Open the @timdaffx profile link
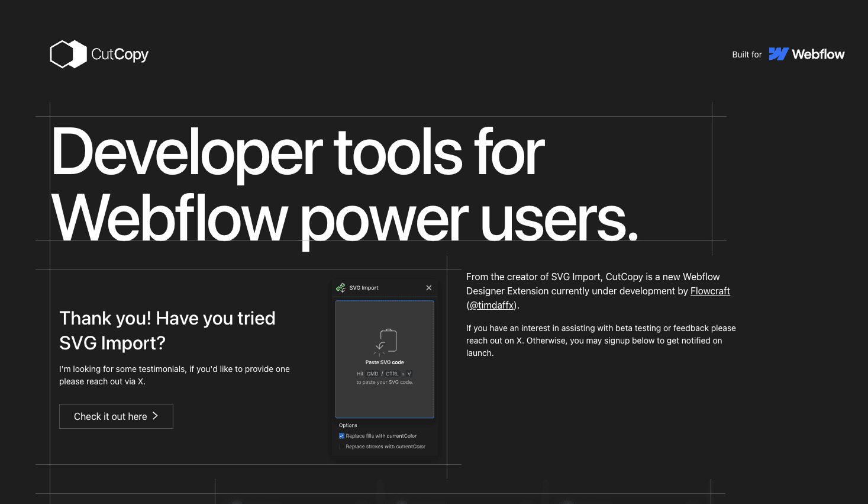The height and width of the screenshot is (504, 868). (491, 304)
